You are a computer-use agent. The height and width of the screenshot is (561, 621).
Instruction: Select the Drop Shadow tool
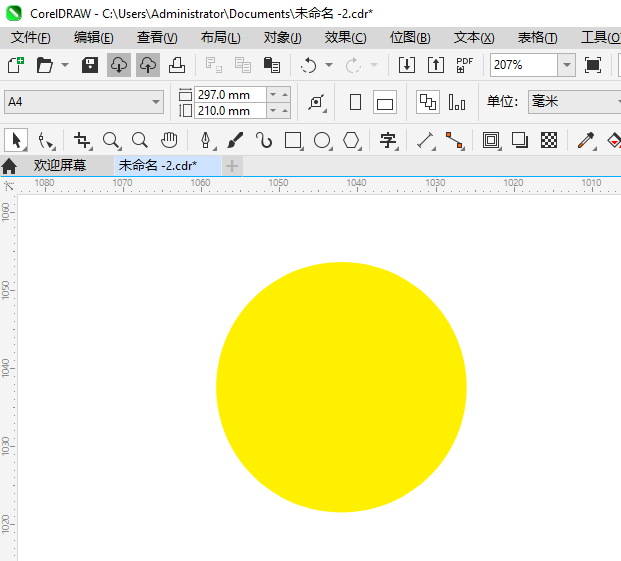(x=520, y=141)
